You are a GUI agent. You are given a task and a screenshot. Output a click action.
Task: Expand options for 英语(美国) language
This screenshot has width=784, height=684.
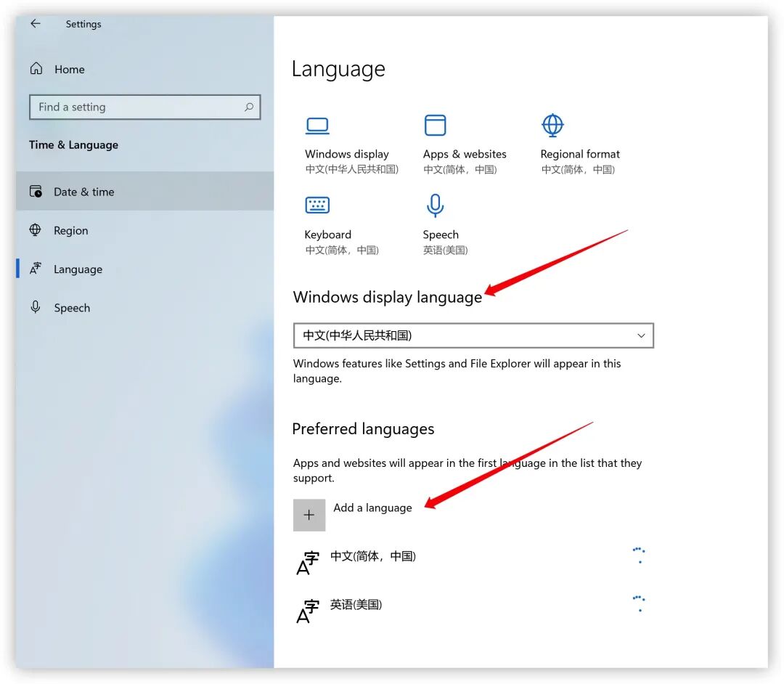638,603
